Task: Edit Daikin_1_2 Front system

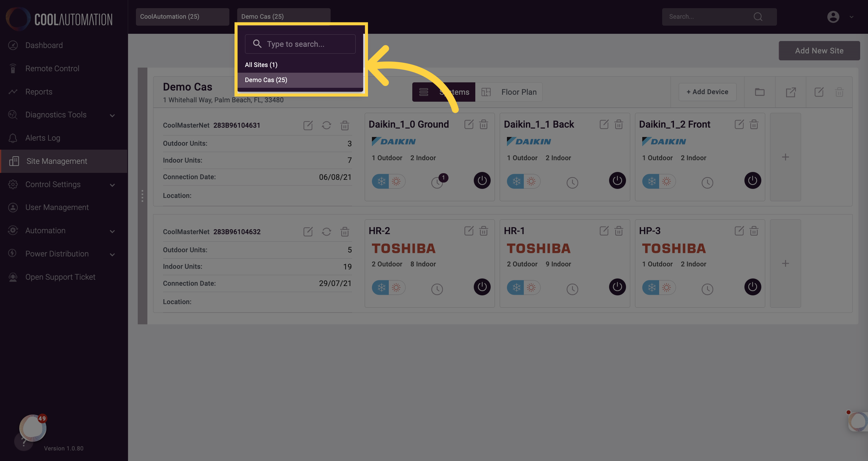Action: 739,124
